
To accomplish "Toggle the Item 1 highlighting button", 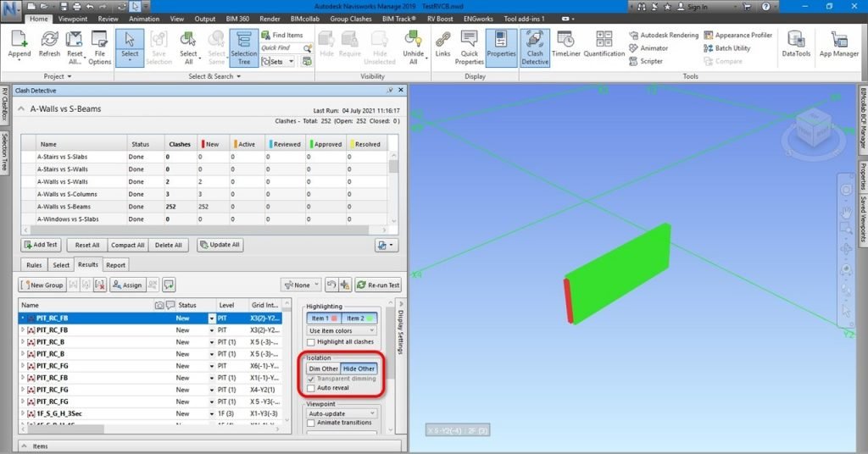I will [324, 318].
